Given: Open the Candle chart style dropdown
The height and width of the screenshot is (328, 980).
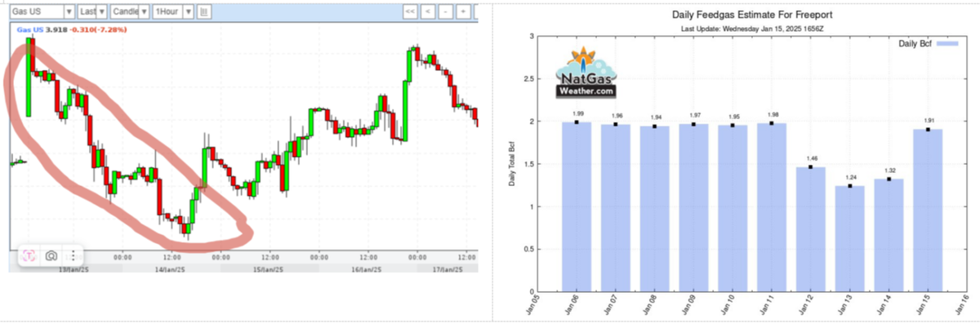Looking at the screenshot, I should (x=130, y=11).
